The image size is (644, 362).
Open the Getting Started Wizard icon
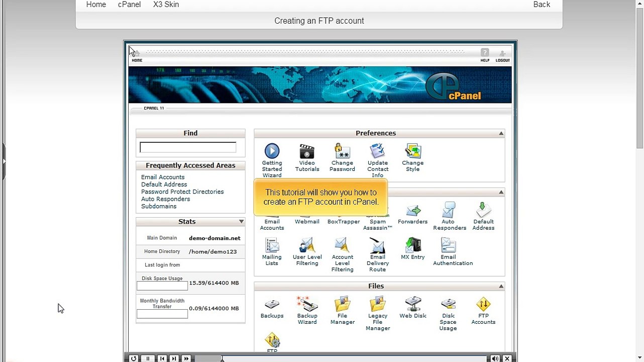272,151
